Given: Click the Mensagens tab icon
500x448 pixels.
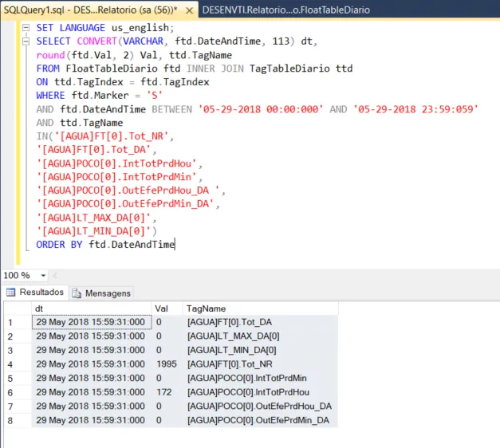Looking at the screenshot, I should pyautogui.click(x=77, y=293).
